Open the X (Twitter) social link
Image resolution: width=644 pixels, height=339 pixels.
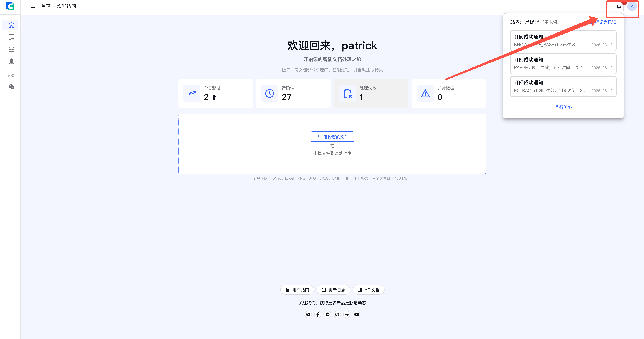point(308,315)
